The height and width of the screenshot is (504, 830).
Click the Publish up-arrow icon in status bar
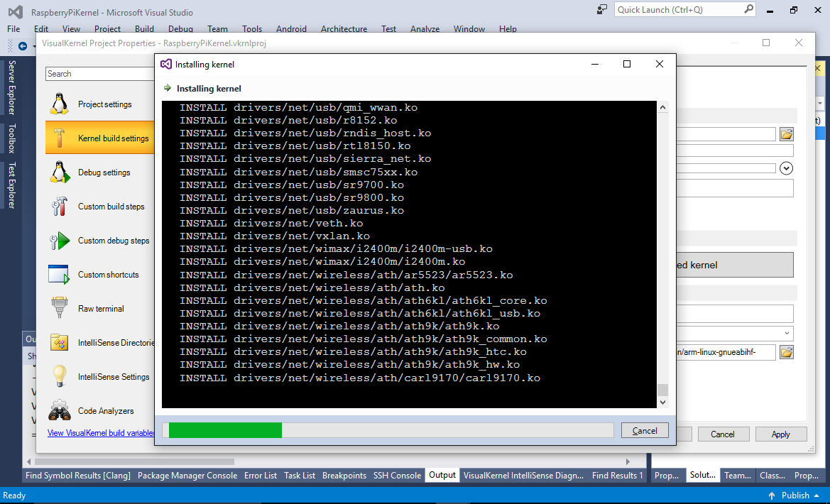pos(772,495)
